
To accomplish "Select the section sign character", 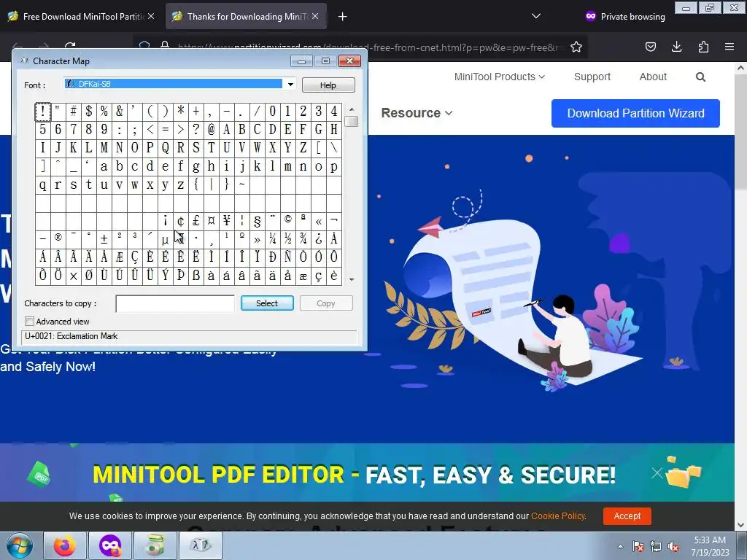I will 258,220.
